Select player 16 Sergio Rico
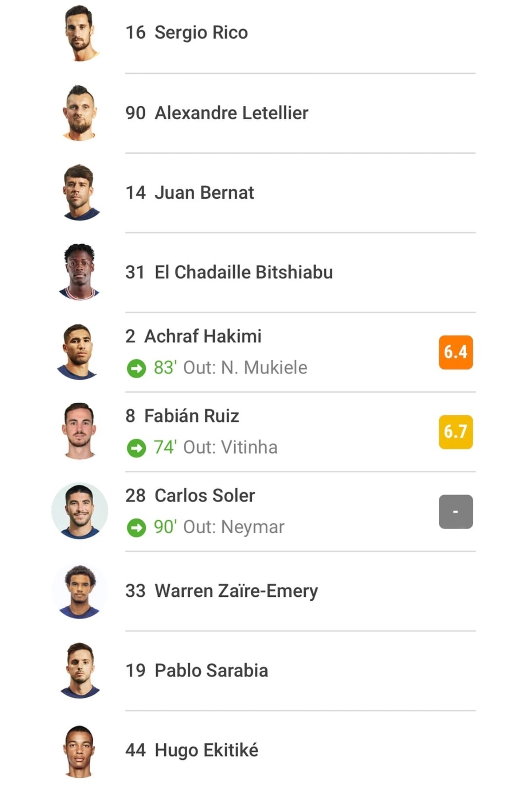 click(x=187, y=32)
